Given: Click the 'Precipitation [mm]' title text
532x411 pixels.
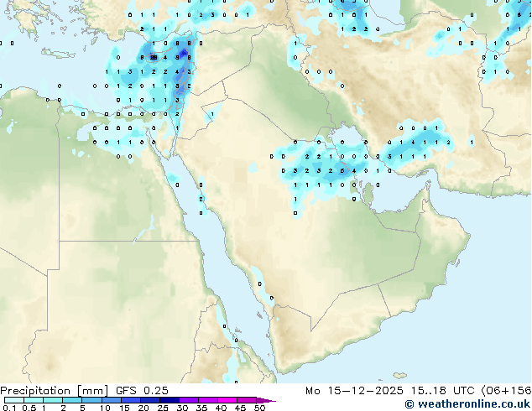Looking at the screenshot, I should (x=55, y=391).
